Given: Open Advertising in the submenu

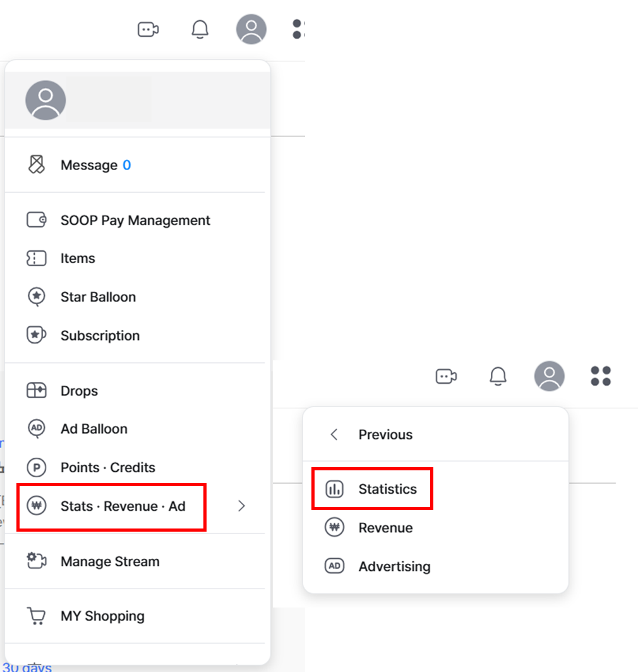Looking at the screenshot, I should pyautogui.click(x=435, y=566).
